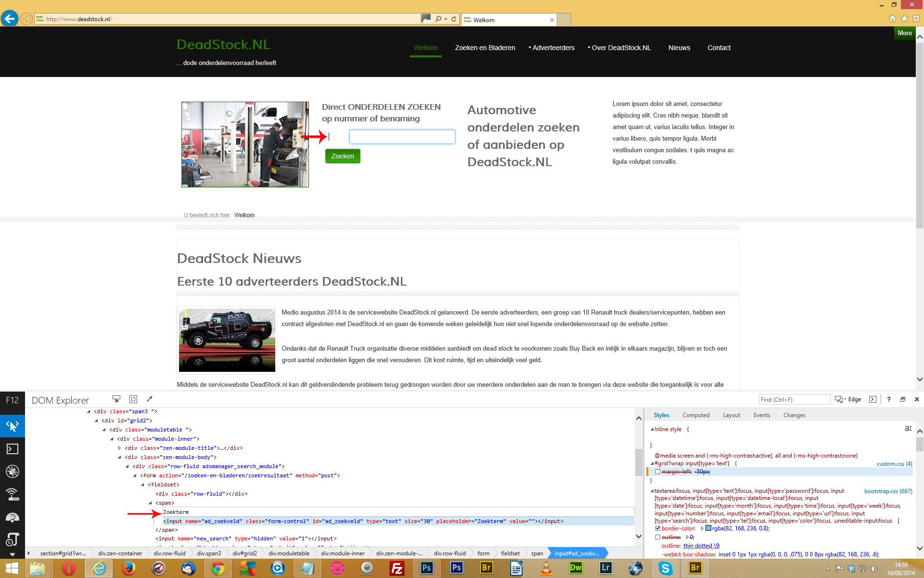Open the custom.css (4) source link
This screenshot has height=578, width=924.
(894, 464)
